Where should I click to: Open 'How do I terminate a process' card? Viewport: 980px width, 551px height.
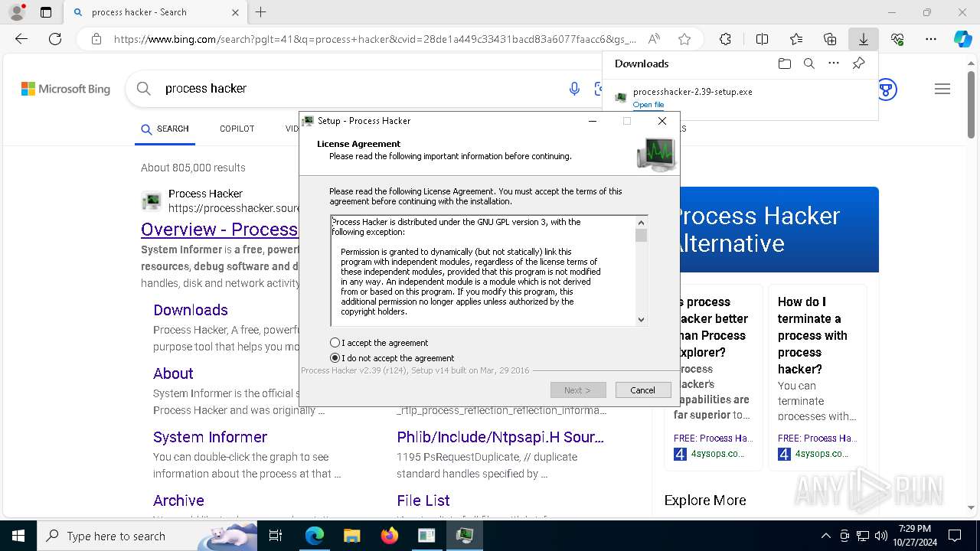(x=818, y=377)
